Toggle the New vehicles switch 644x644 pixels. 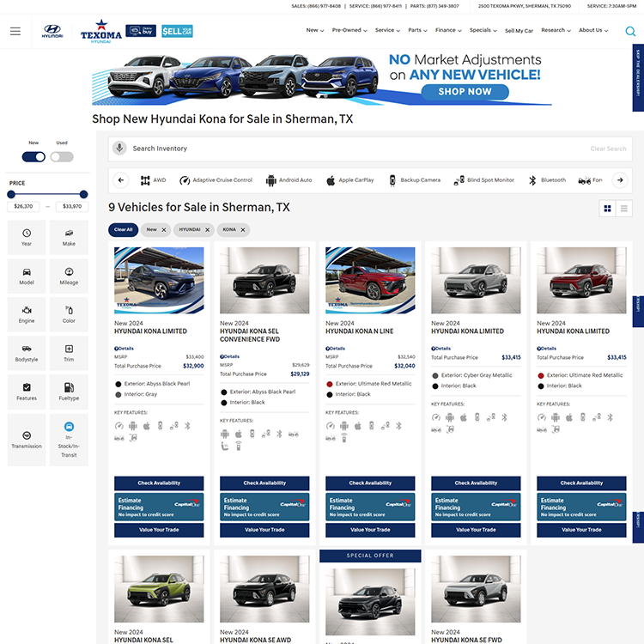click(33, 157)
